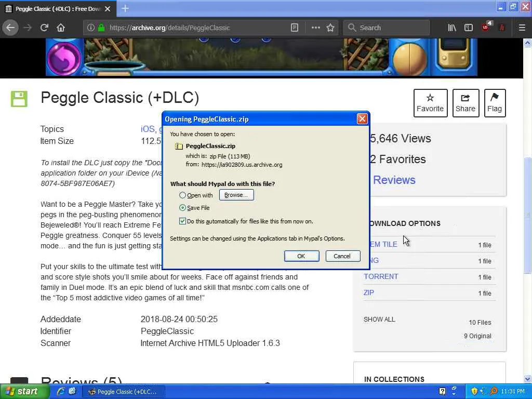Viewport: 532px width, 399px height.
Task: Show site information icon in address bar
Action: pyautogui.click(x=90, y=28)
